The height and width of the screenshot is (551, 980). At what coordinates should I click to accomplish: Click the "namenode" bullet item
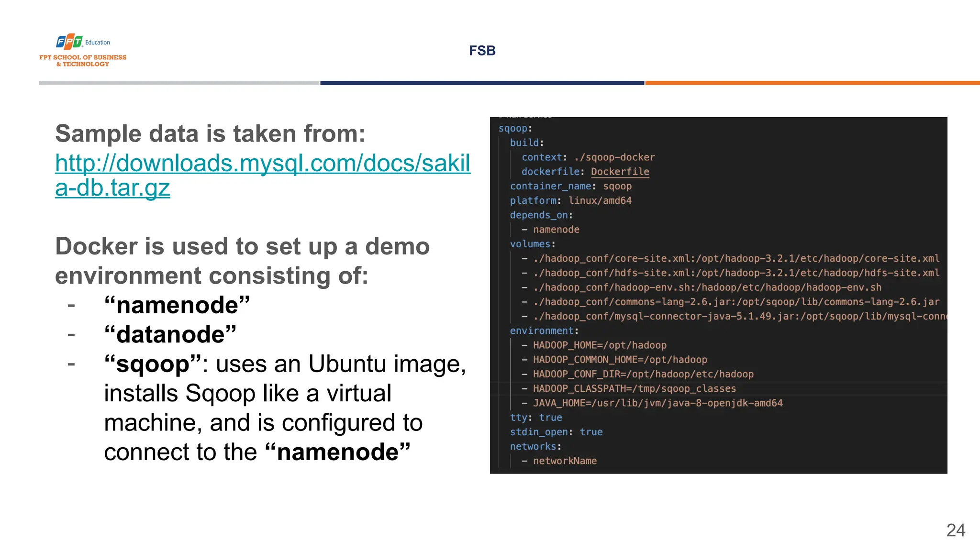point(177,305)
